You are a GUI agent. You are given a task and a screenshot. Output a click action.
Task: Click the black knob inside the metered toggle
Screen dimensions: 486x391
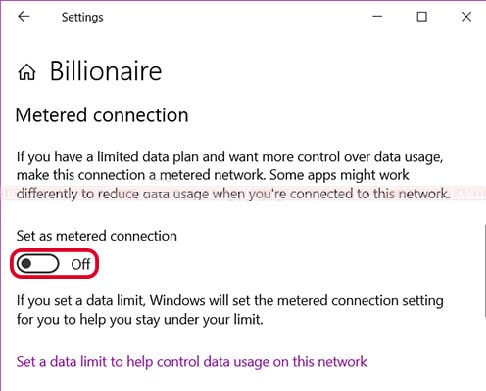coord(26,264)
